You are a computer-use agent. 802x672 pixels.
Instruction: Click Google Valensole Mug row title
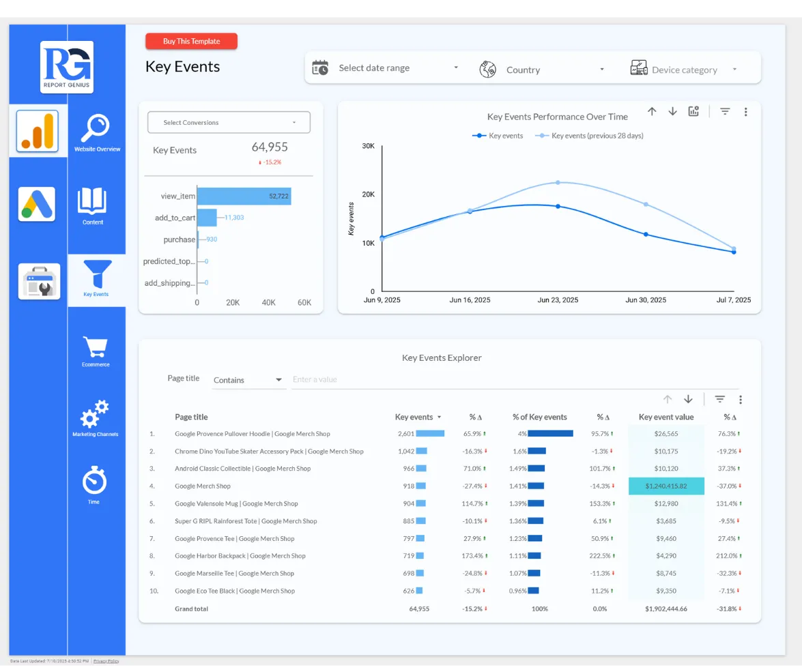(x=236, y=504)
